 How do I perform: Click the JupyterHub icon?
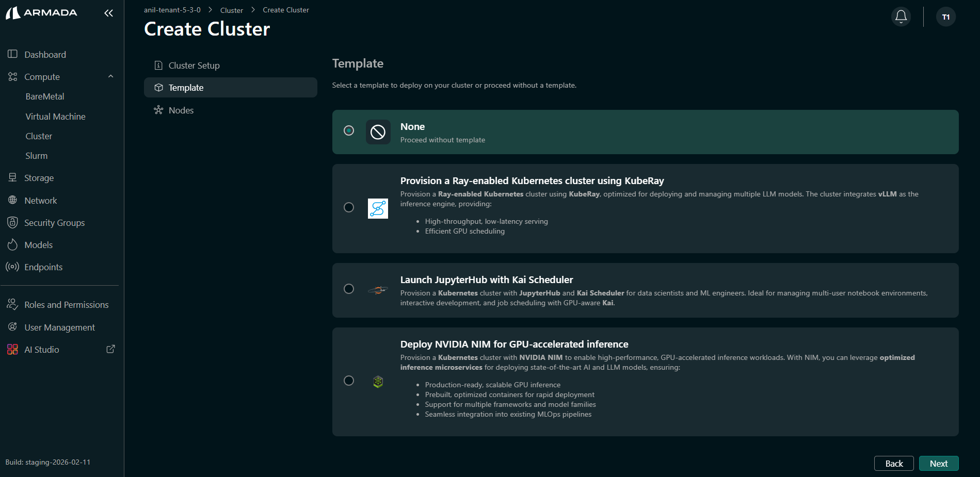coord(378,290)
